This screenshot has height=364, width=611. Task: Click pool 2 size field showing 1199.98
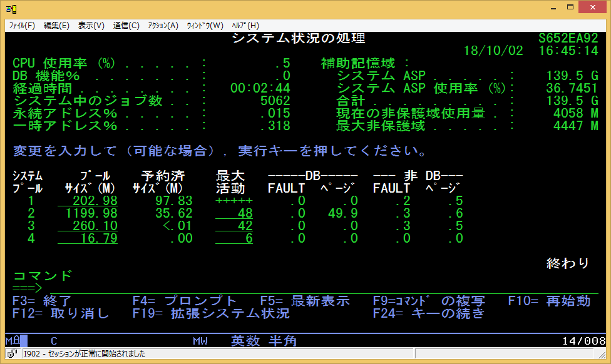click(88, 213)
